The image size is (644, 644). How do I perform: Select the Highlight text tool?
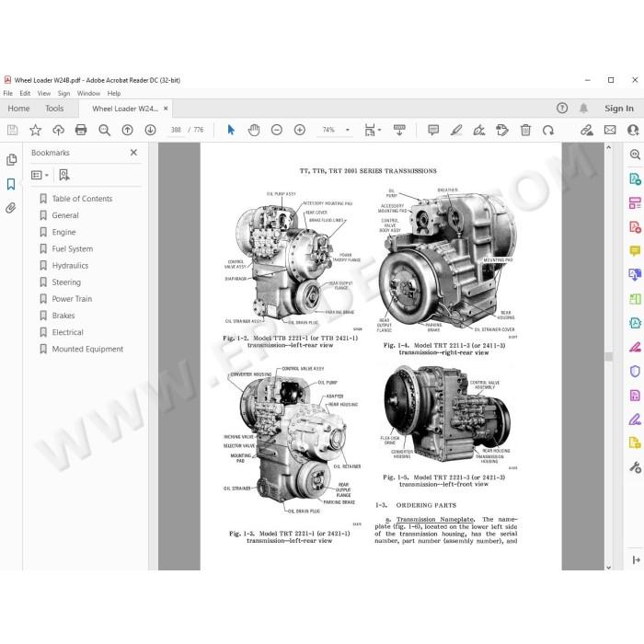coord(456,131)
